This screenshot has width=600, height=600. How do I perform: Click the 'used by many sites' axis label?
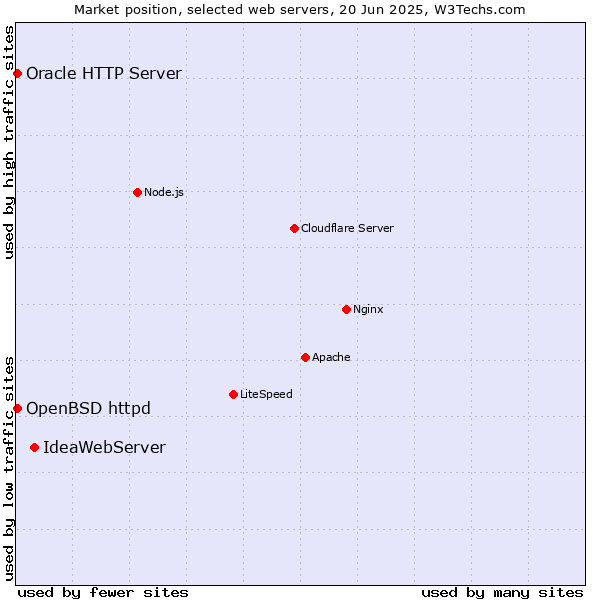pyautogui.click(x=502, y=593)
